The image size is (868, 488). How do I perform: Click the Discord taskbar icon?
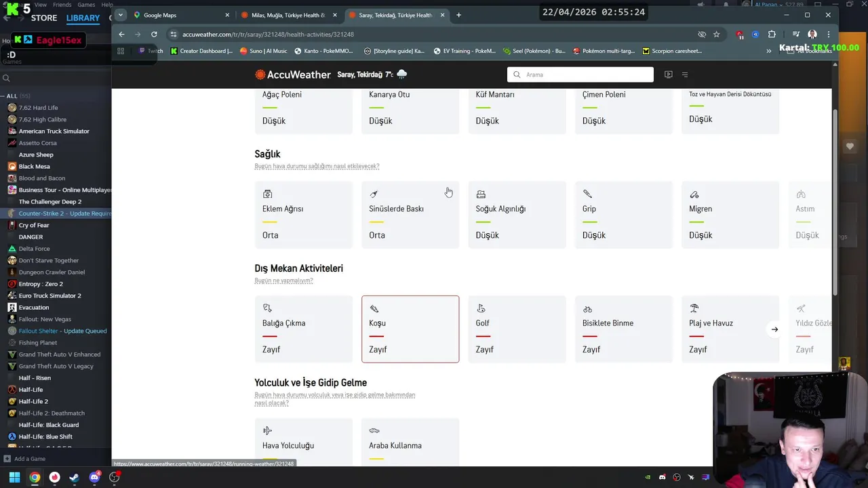pos(94,477)
